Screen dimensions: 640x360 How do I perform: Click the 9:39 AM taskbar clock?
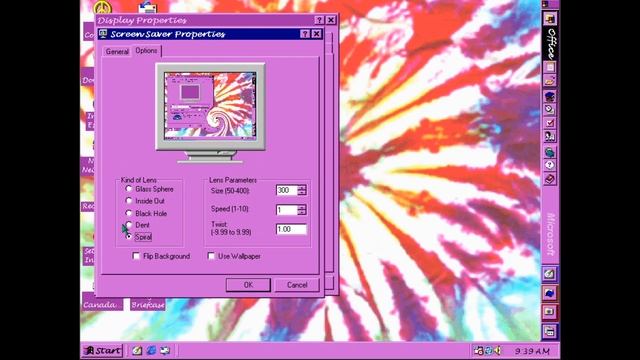click(x=532, y=351)
